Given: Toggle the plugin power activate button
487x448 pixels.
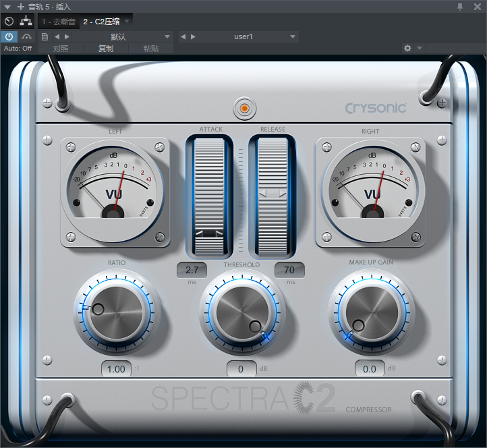Looking at the screenshot, I should click(9, 36).
